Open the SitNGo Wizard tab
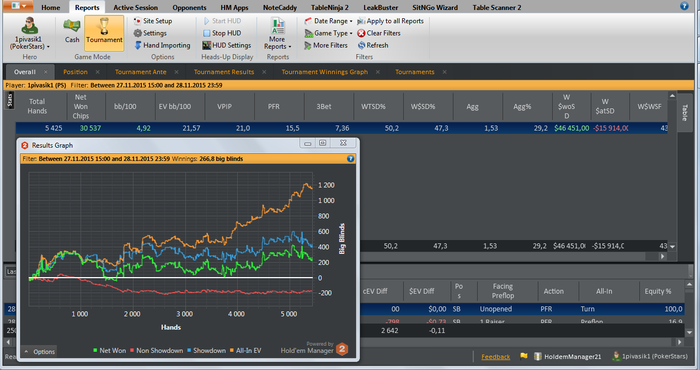Image resolution: width=700 pixels, height=370 pixels. [x=435, y=7]
